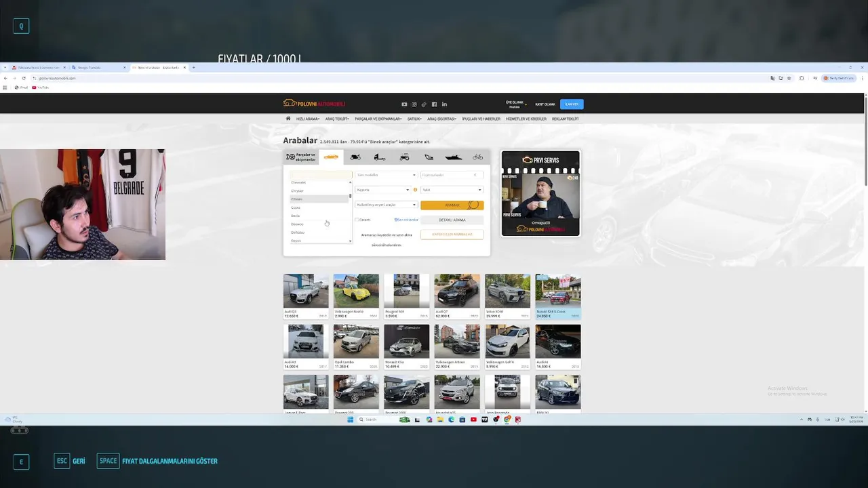Choose Dacia in the brand list
The height and width of the screenshot is (488, 868).
[319, 216]
